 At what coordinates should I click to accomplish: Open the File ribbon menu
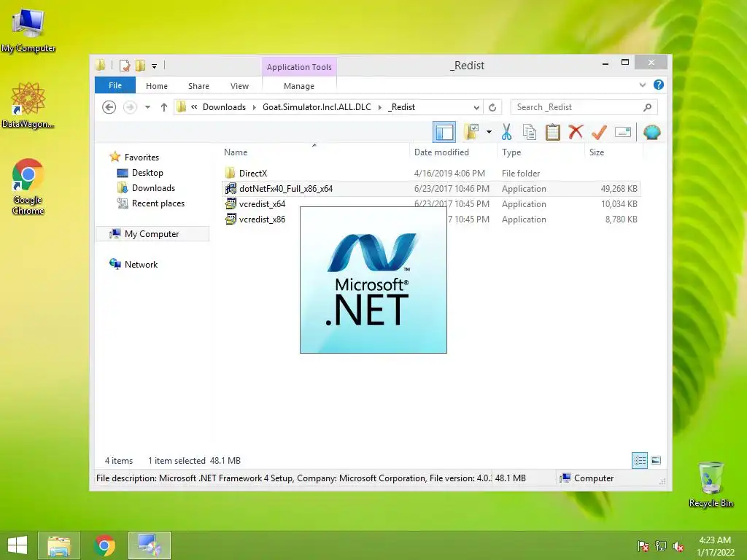point(115,85)
